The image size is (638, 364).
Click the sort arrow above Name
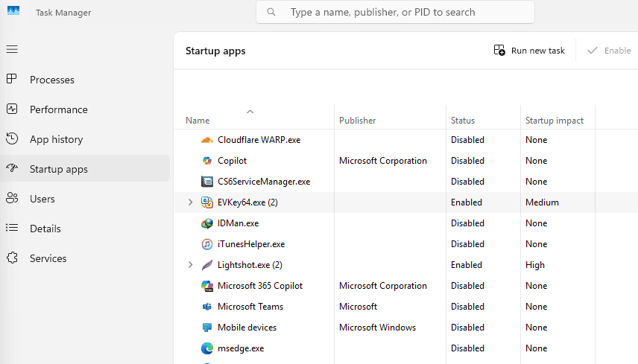coord(250,112)
